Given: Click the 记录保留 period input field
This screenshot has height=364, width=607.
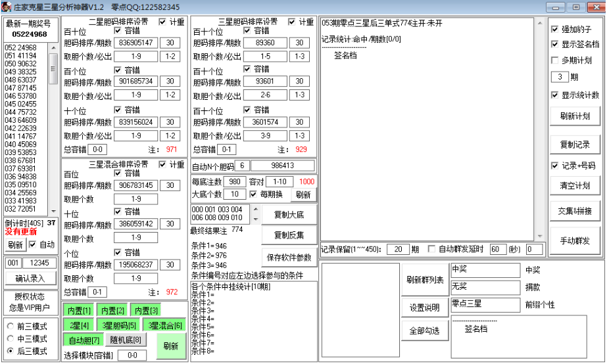Looking at the screenshot, I should [x=397, y=250].
